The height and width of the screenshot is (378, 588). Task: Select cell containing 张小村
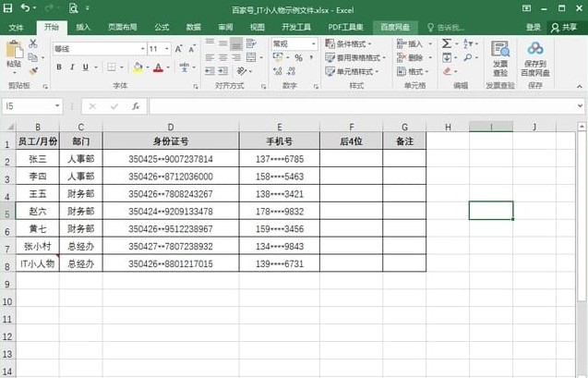pos(38,246)
